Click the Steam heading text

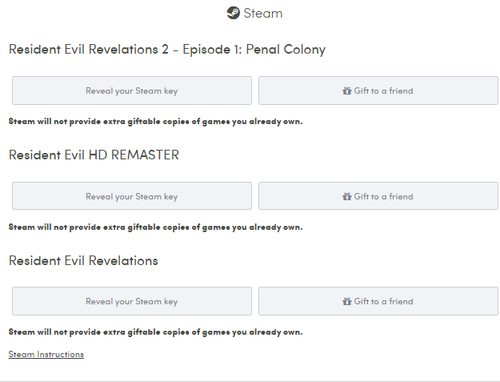pyautogui.click(x=263, y=13)
